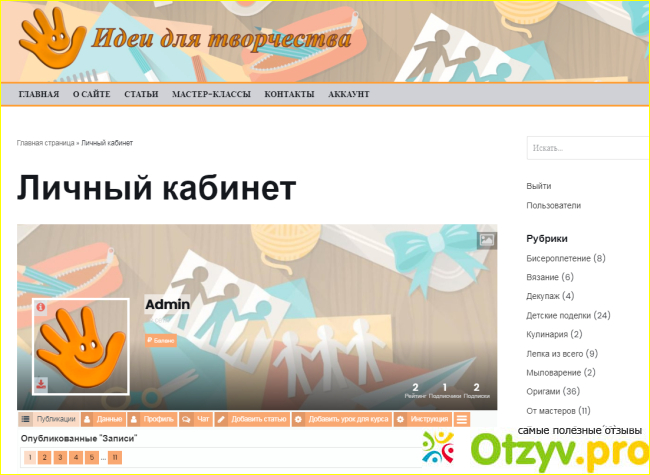Click the avatar upload download icon
The image size is (650, 475).
coord(41,385)
